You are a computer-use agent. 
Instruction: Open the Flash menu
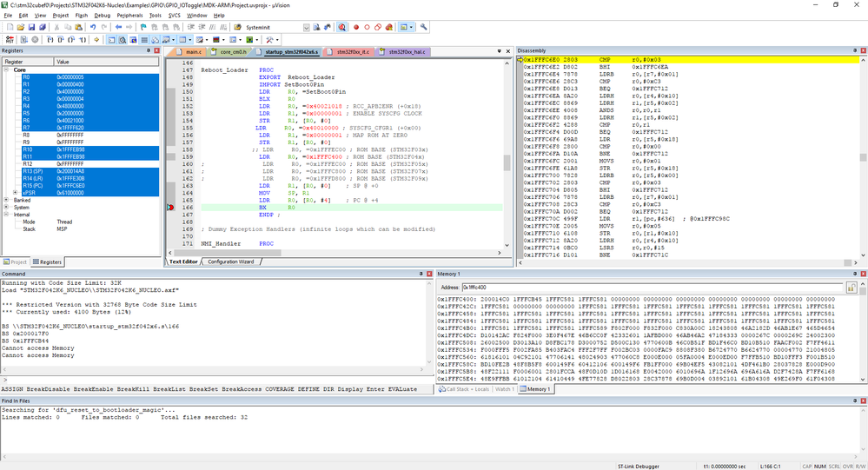pyautogui.click(x=82, y=16)
